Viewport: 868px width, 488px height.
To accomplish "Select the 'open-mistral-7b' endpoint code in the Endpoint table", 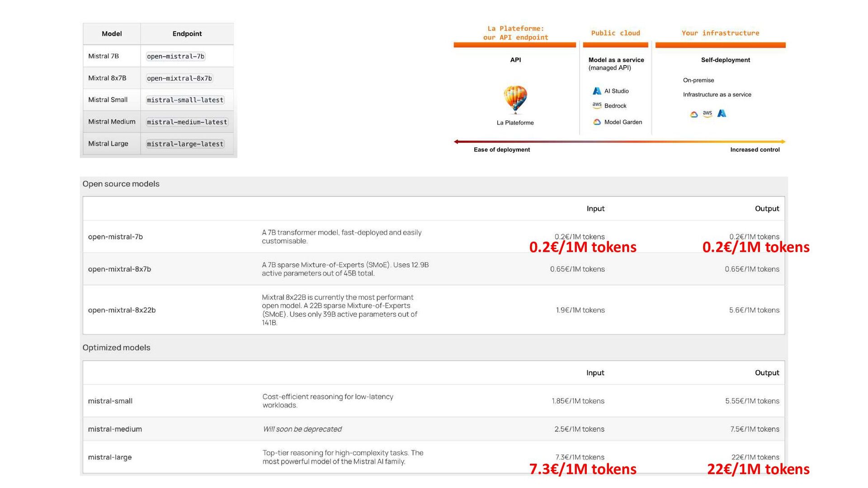I will coord(176,56).
